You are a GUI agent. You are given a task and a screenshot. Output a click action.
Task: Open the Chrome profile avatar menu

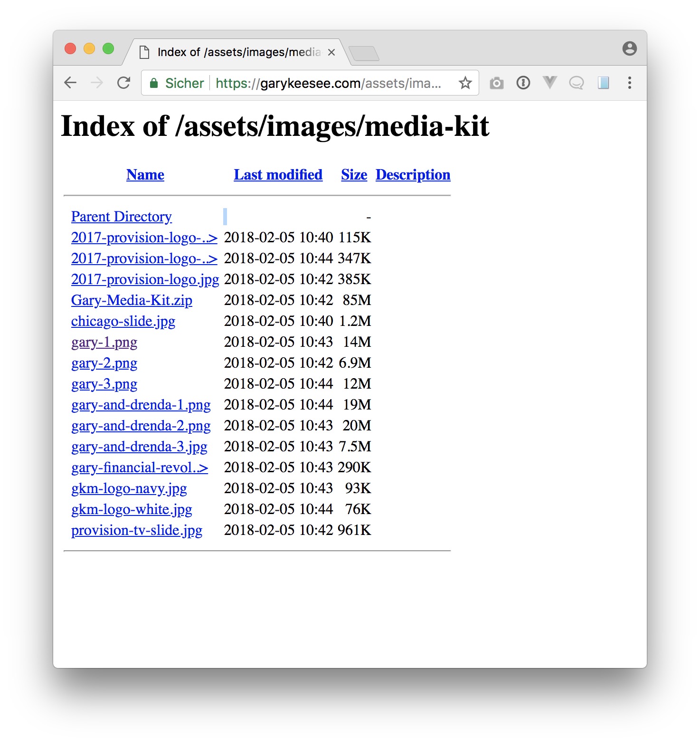click(x=629, y=48)
